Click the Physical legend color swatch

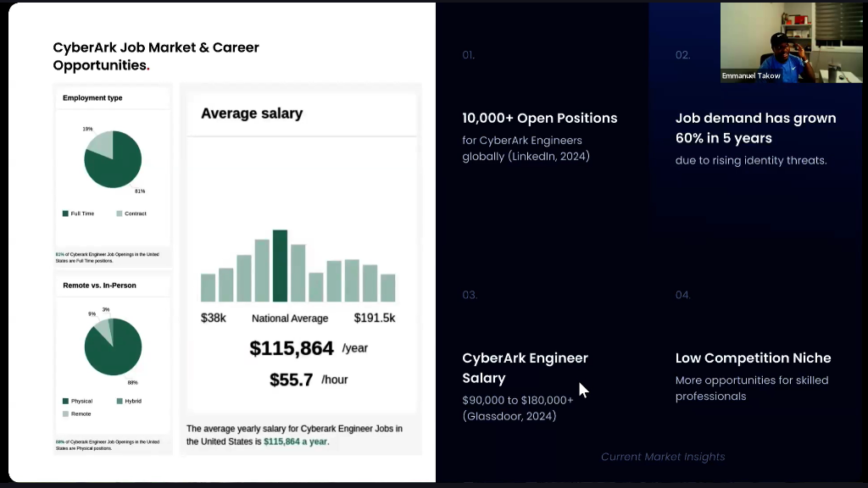pyautogui.click(x=65, y=401)
